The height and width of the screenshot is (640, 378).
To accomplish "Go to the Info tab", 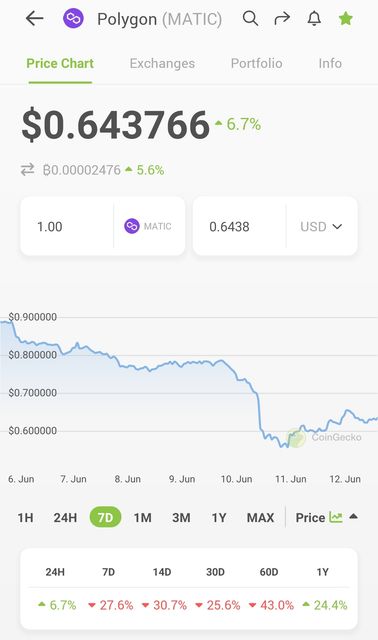I will point(330,63).
